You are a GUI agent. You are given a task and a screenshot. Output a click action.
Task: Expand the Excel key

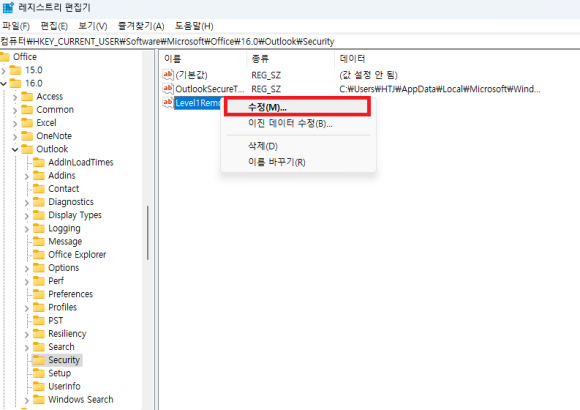pyautogui.click(x=15, y=124)
